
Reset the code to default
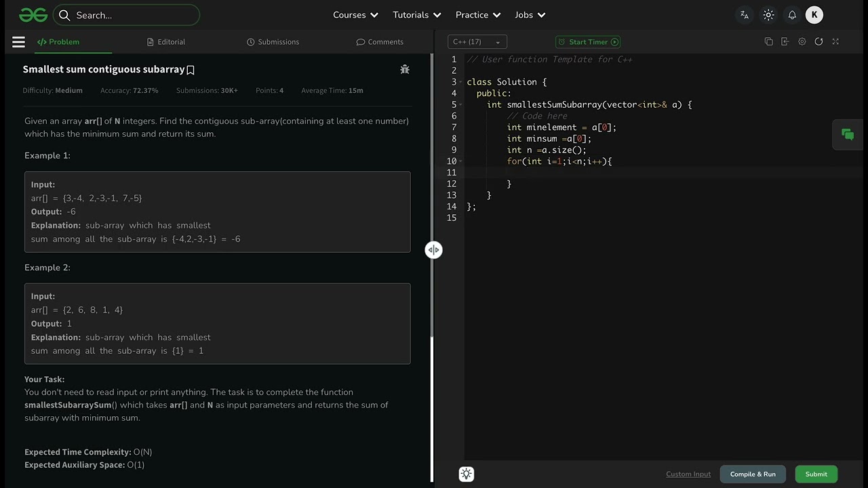pos(818,42)
